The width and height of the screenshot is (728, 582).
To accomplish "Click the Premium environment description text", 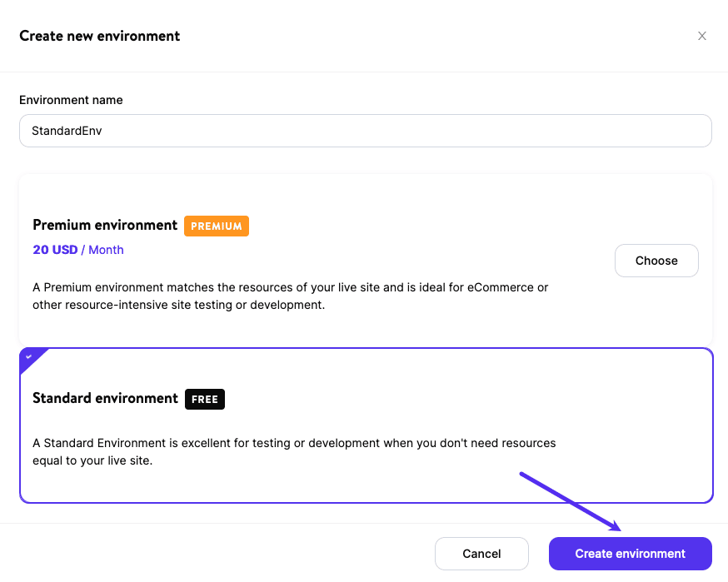I will tap(290, 296).
